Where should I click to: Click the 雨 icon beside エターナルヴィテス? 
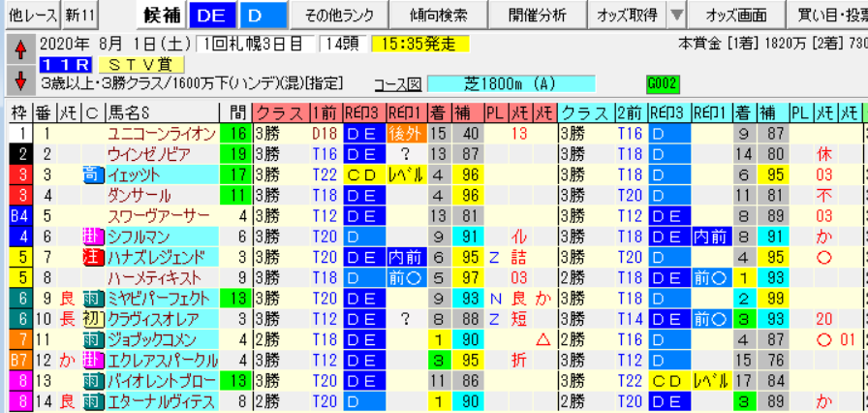point(93,400)
